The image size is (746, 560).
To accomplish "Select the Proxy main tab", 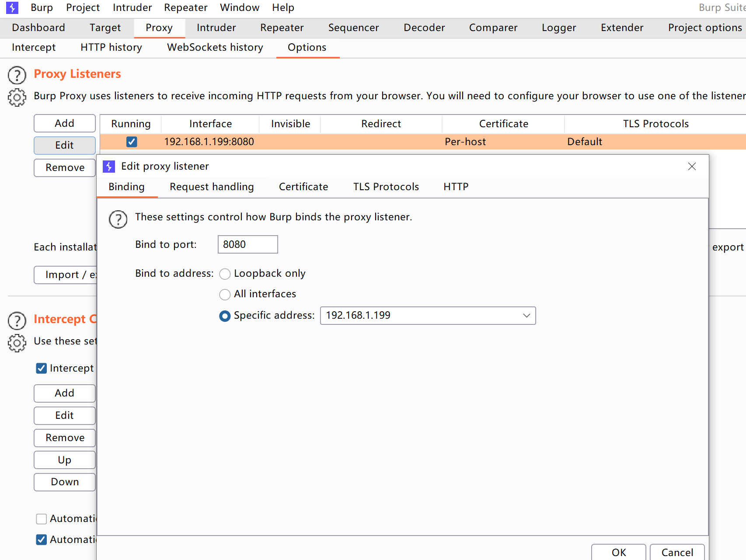I will [x=159, y=28].
